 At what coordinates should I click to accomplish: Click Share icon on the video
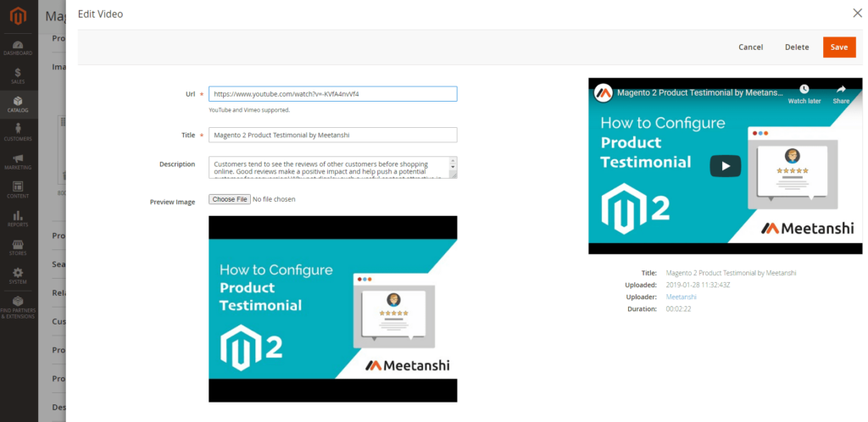pos(841,95)
